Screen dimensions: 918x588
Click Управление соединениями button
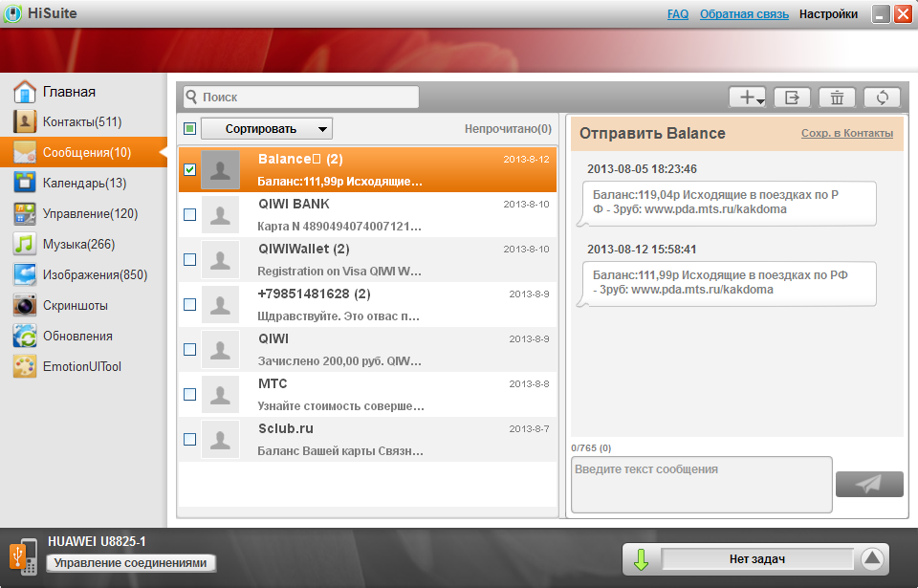coord(131,563)
